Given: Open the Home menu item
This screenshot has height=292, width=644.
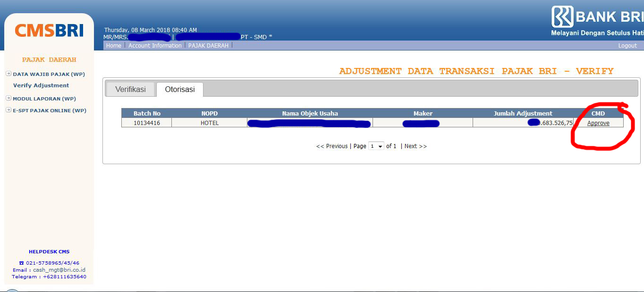Looking at the screenshot, I should tap(113, 45).
